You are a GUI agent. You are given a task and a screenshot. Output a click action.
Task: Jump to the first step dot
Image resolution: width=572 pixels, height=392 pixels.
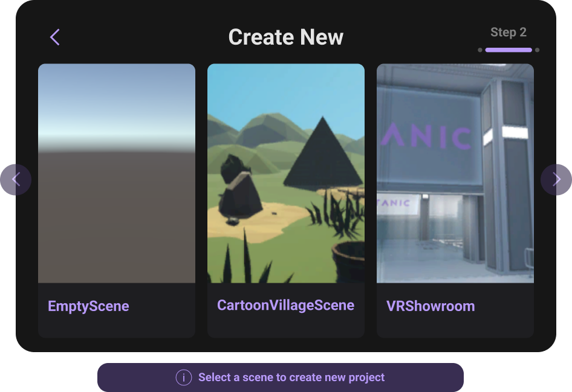click(480, 50)
